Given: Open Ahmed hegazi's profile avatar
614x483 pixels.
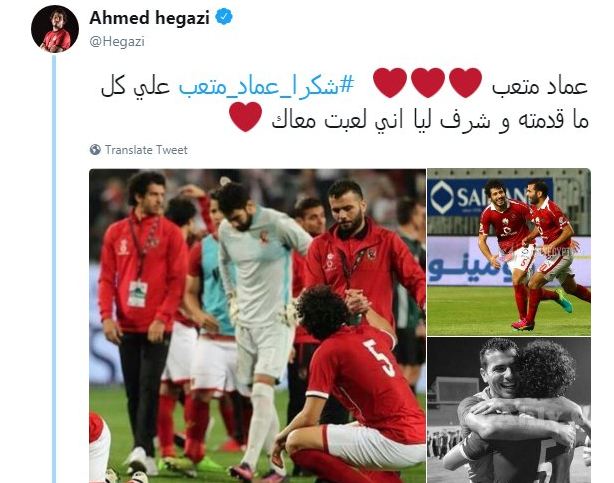Looking at the screenshot, I should click(55, 29).
